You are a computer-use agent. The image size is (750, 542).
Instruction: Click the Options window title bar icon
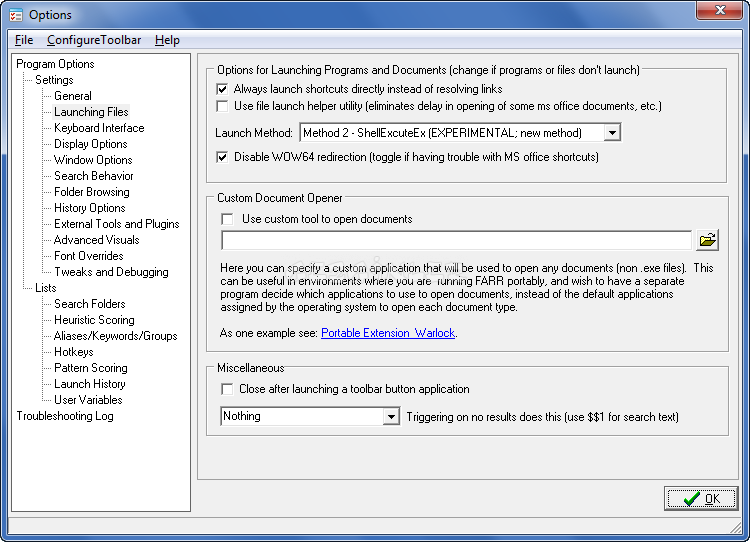pyautogui.click(x=16, y=15)
